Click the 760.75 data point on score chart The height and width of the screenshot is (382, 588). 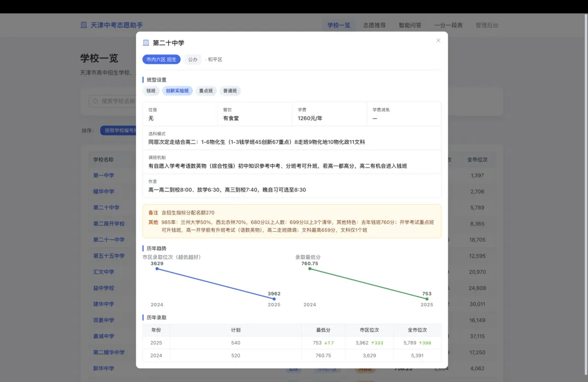310,268
